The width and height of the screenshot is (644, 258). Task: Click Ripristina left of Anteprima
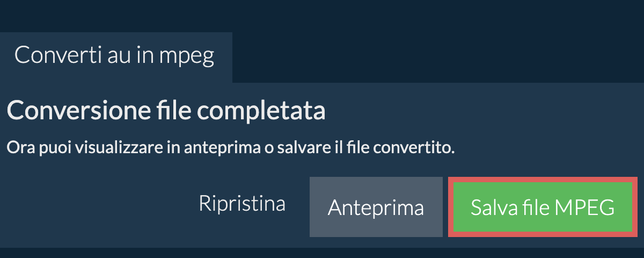[x=242, y=204]
